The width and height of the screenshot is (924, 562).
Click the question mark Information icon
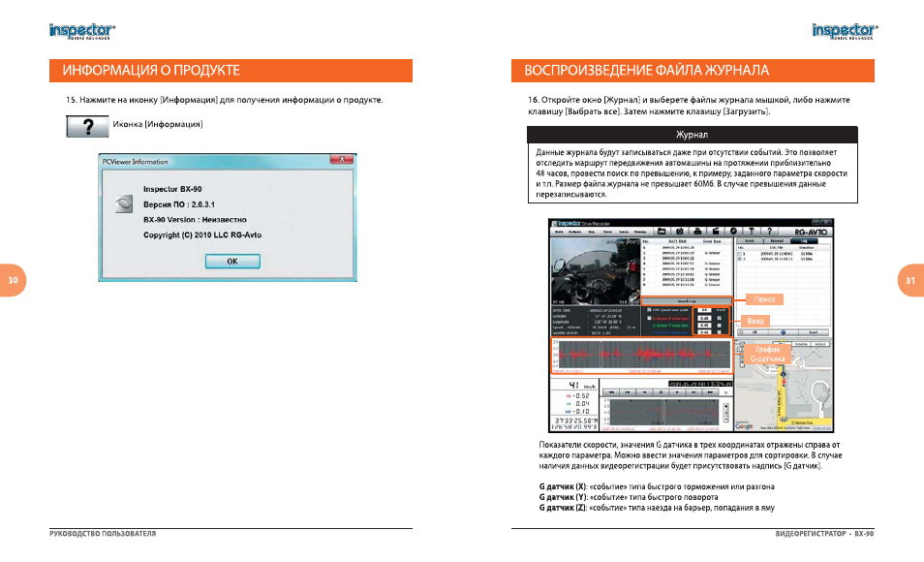coord(87,126)
